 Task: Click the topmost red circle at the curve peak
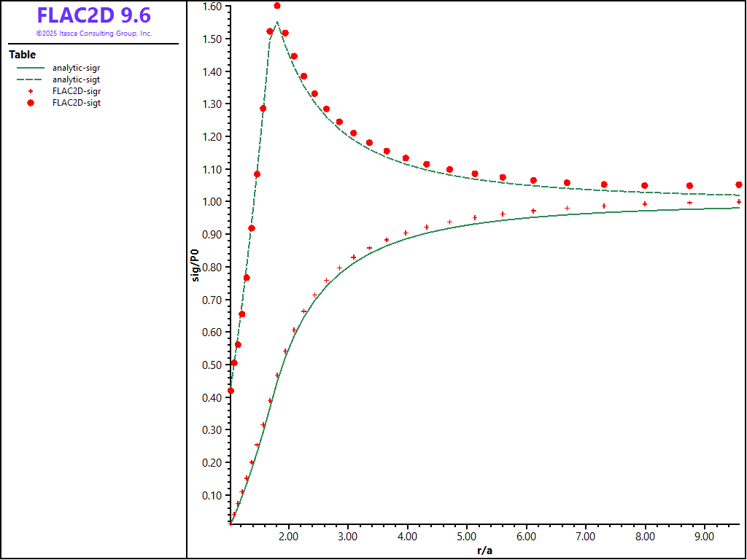tap(276, 6)
